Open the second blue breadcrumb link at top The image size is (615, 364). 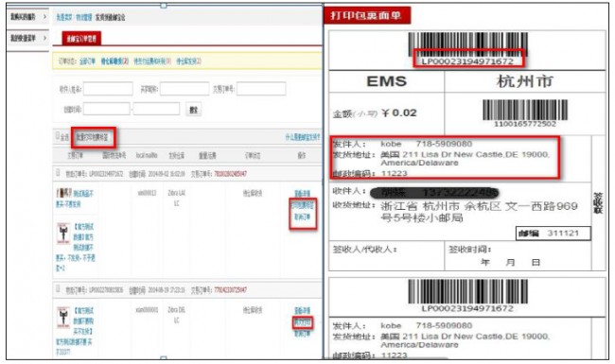[x=83, y=17]
